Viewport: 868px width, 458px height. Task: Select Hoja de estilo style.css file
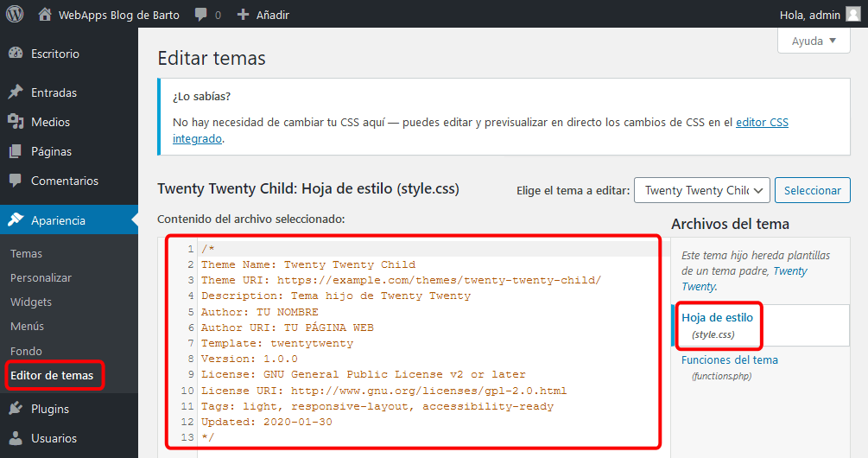pyautogui.click(x=717, y=325)
